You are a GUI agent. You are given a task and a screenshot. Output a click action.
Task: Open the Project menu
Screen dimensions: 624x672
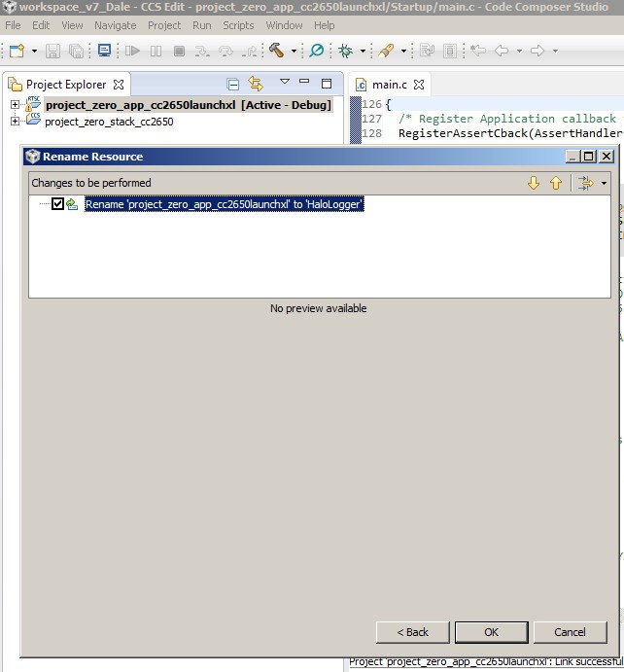[x=164, y=25]
